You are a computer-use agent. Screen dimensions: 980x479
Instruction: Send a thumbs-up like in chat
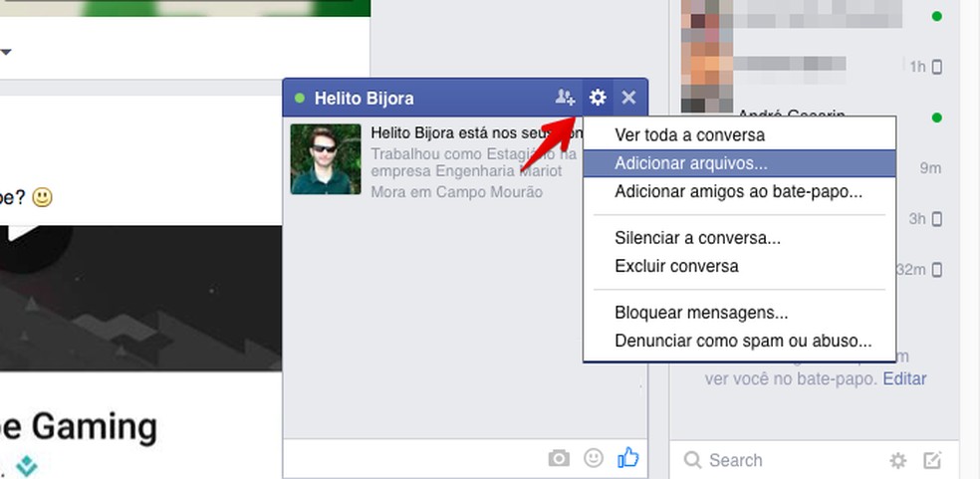[628, 458]
